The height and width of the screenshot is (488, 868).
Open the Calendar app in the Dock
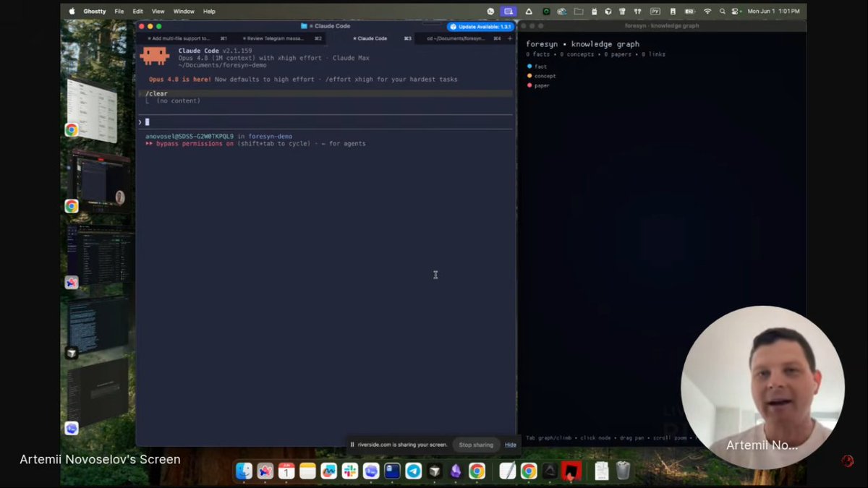tap(286, 471)
